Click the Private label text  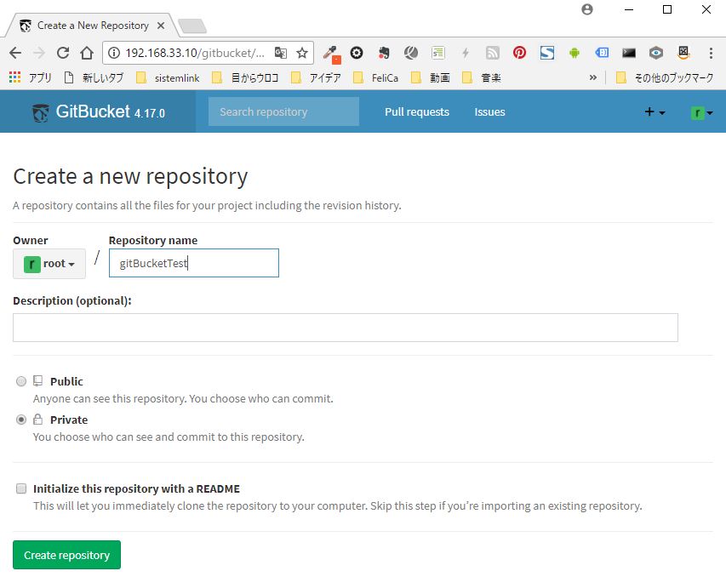[x=69, y=420]
